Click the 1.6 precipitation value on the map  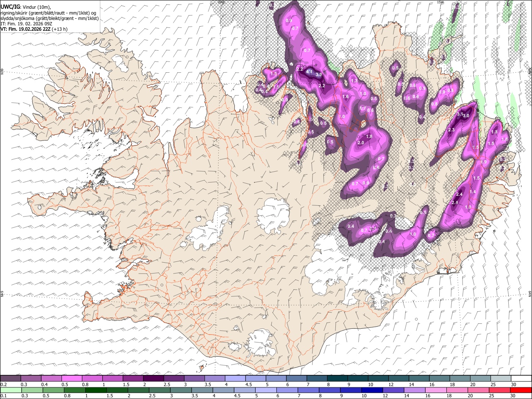tap(345, 97)
